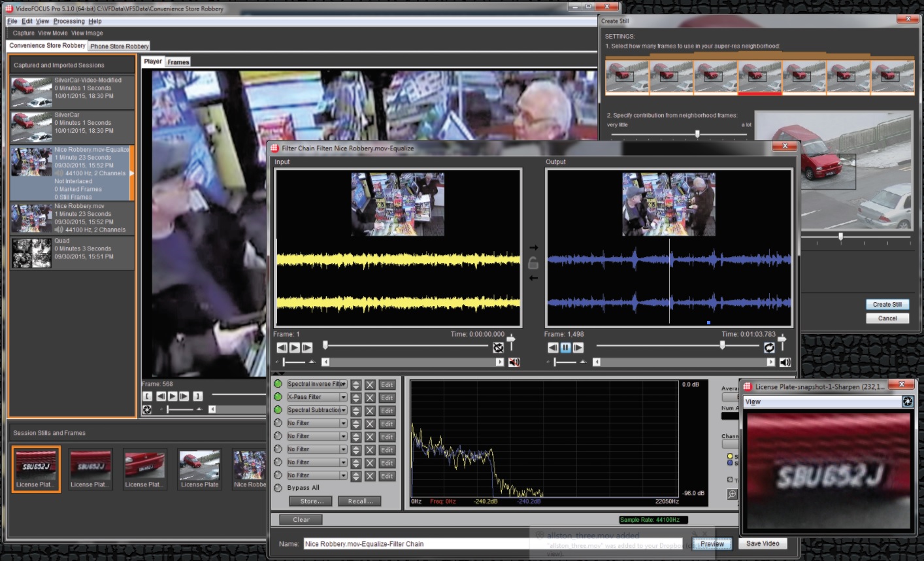This screenshot has width=924, height=561.
Task: Select SilverCar-Video-Modified session
Action: (73, 92)
